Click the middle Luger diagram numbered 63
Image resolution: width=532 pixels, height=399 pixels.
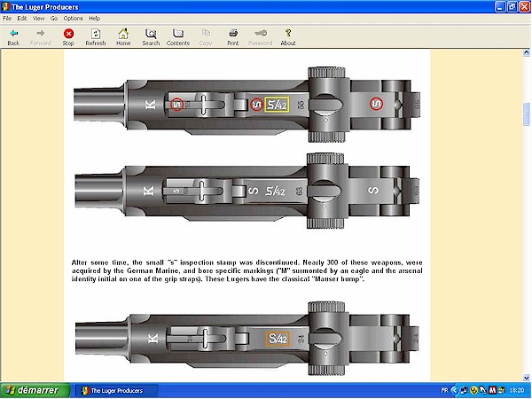click(247, 191)
